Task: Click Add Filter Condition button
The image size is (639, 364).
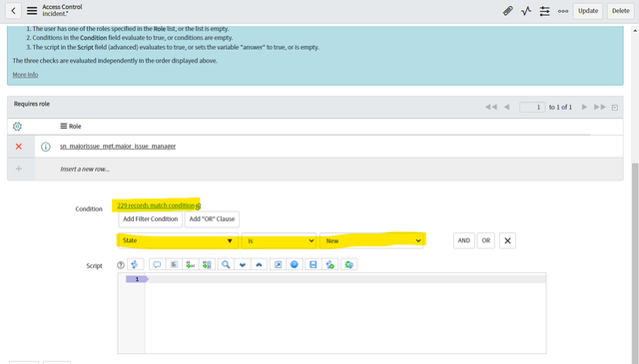Action: 151,219
